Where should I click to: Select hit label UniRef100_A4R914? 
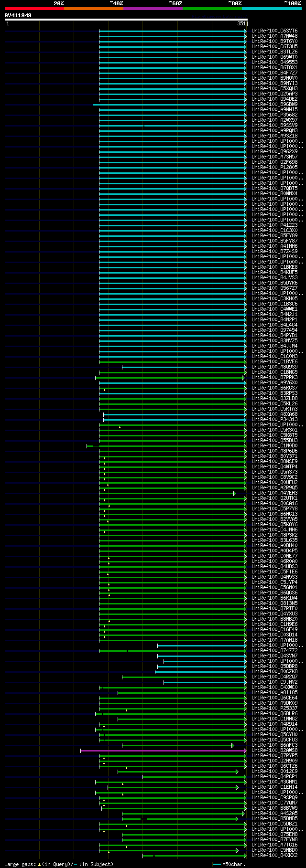274,724
